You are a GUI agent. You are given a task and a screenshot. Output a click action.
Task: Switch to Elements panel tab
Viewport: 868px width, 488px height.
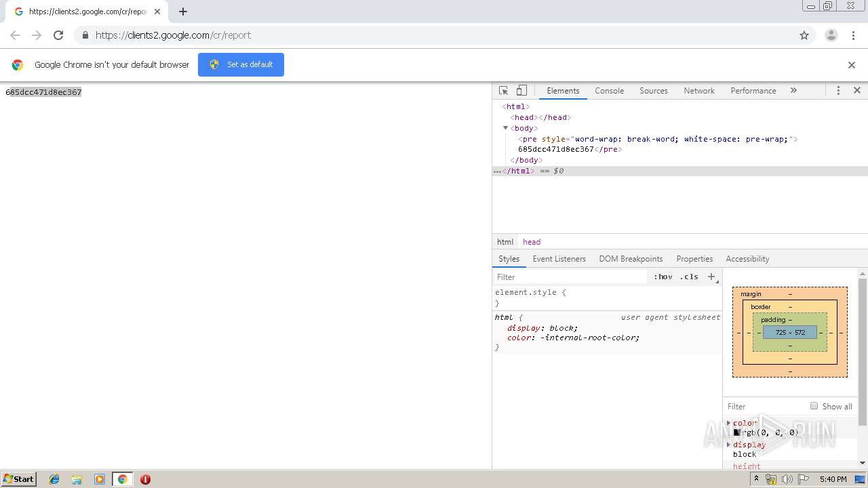coord(563,91)
